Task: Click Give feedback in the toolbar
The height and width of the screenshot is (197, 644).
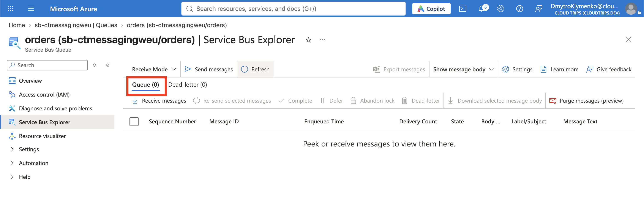Action: click(609, 69)
